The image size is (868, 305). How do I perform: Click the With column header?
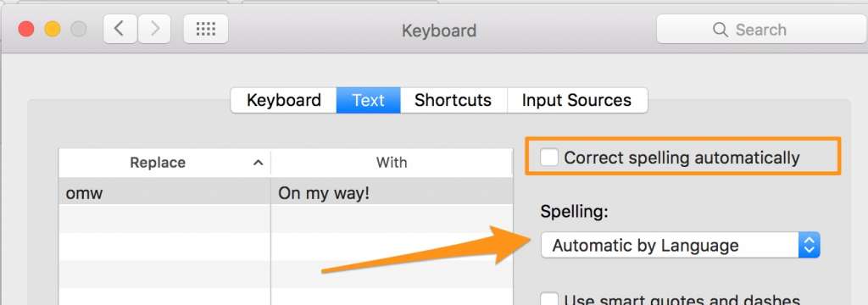pos(392,163)
